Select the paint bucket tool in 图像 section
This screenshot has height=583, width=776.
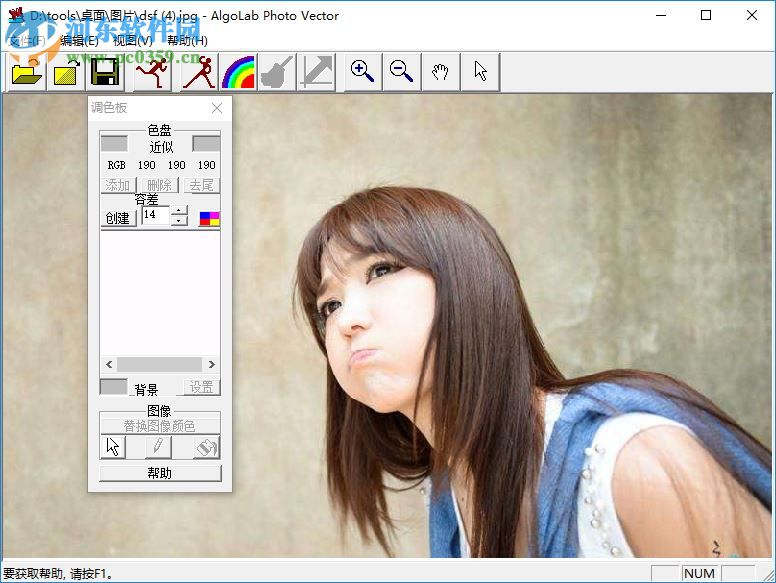207,447
